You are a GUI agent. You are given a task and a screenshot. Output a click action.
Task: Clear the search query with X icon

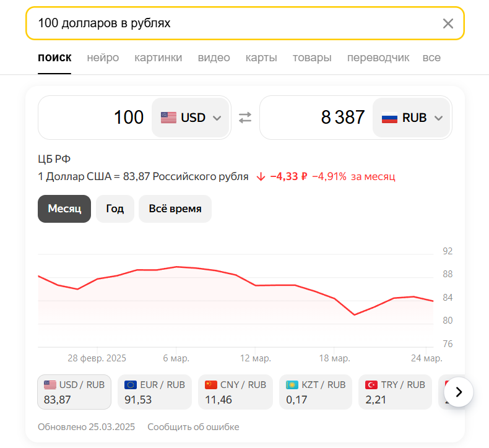(448, 24)
